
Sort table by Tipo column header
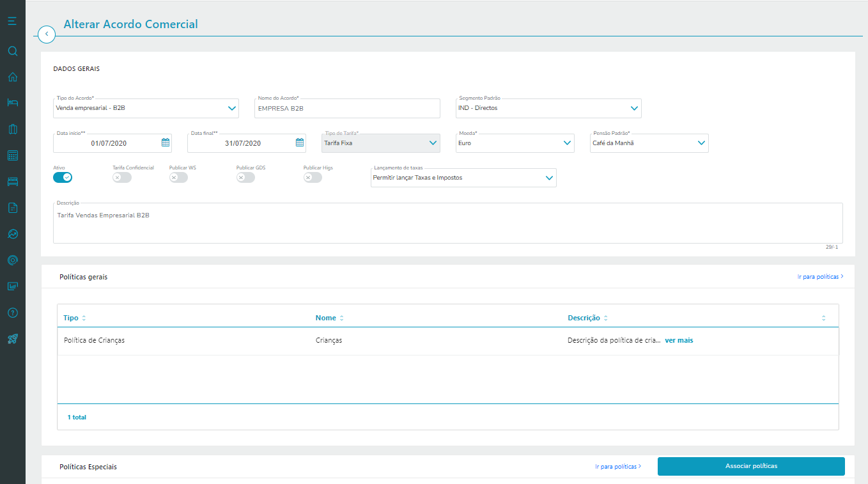click(x=71, y=318)
